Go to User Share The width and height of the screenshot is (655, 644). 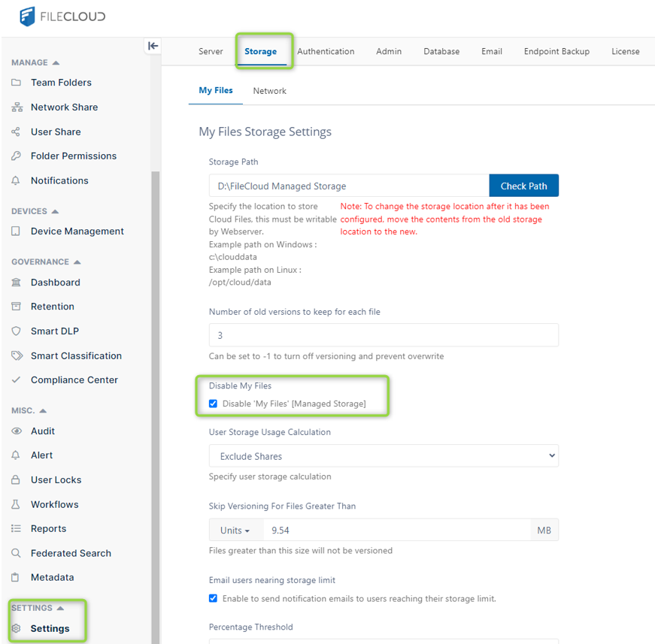tap(56, 132)
